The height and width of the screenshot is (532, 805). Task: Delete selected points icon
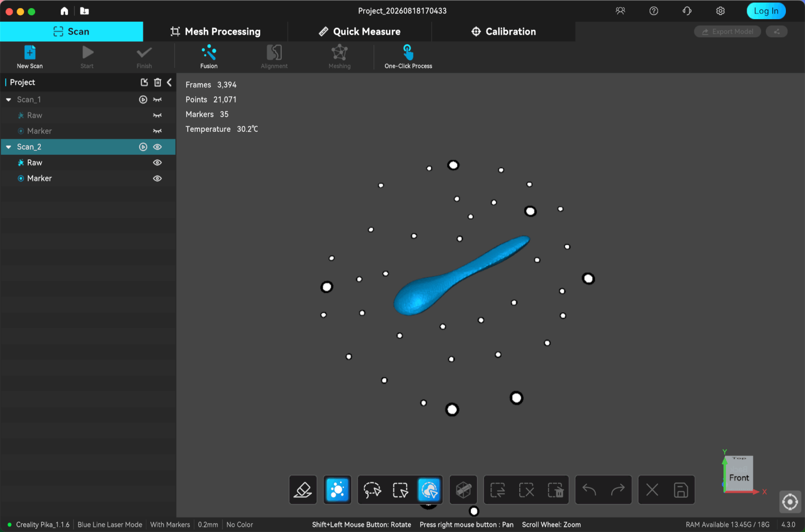pyautogui.click(x=555, y=490)
